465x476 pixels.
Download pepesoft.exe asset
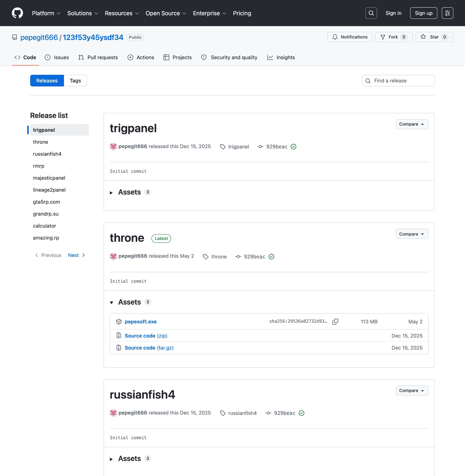tap(141, 321)
